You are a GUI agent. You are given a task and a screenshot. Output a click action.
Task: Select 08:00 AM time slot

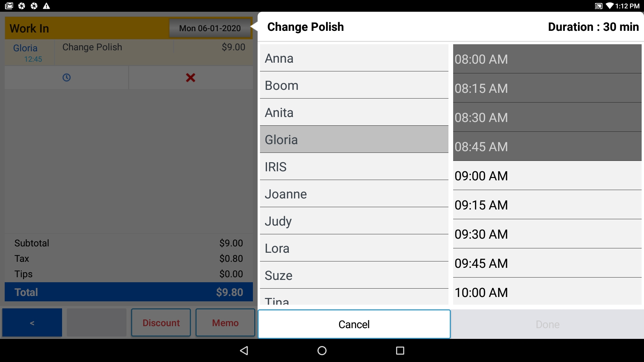pyautogui.click(x=548, y=59)
